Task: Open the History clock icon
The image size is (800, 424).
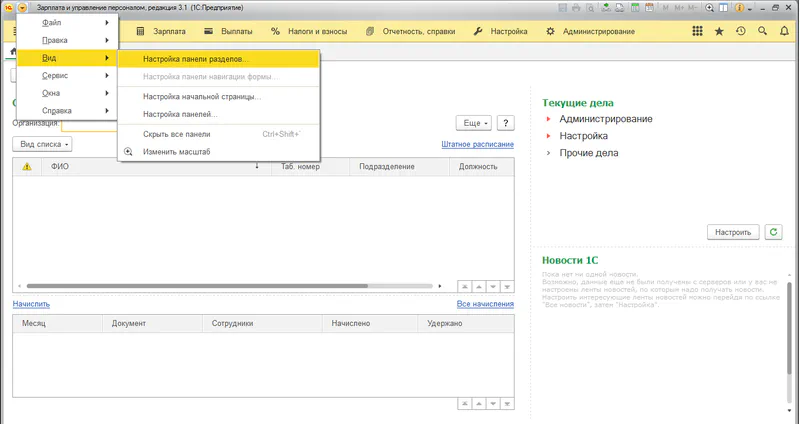Action: 741,31
